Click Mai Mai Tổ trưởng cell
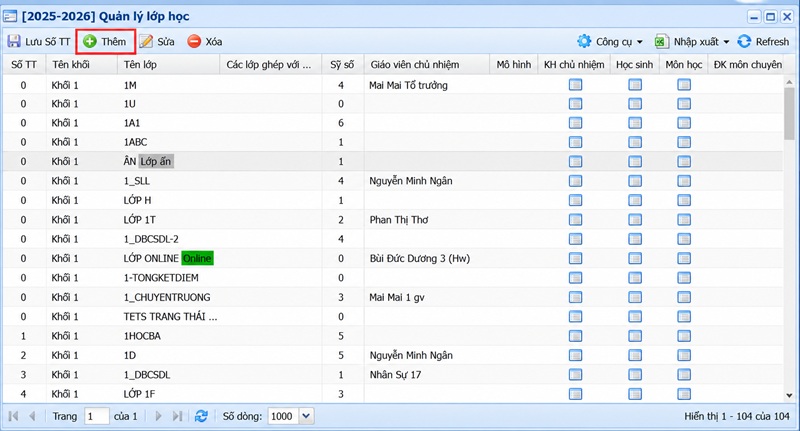800x431 pixels. coord(408,85)
